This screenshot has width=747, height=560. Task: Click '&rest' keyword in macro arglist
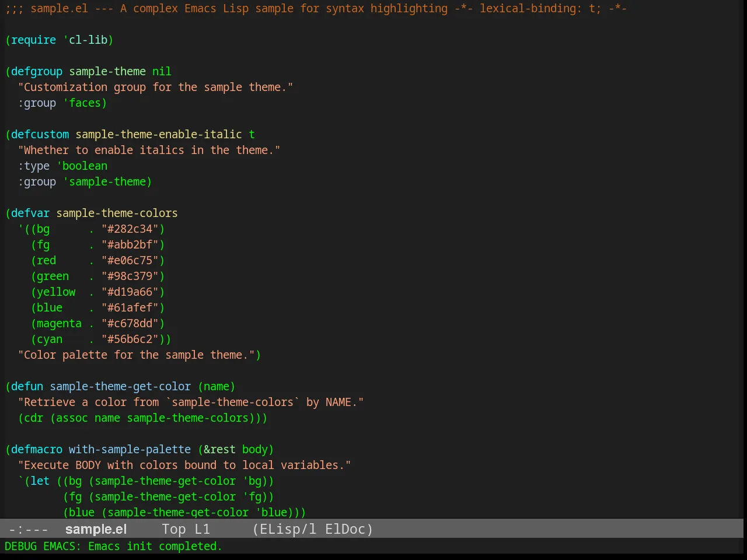(x=220, y=449)
